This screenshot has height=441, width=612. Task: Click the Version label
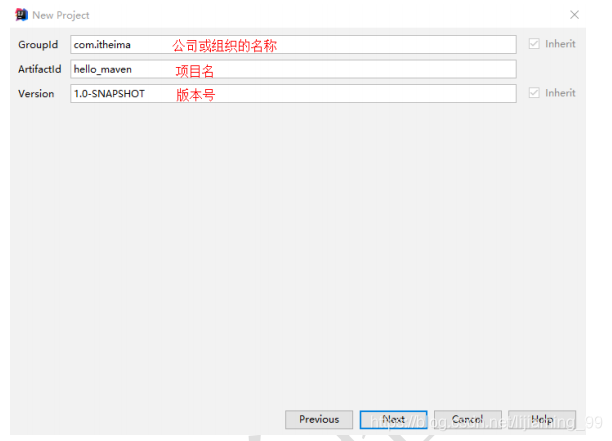pos(36,94)
